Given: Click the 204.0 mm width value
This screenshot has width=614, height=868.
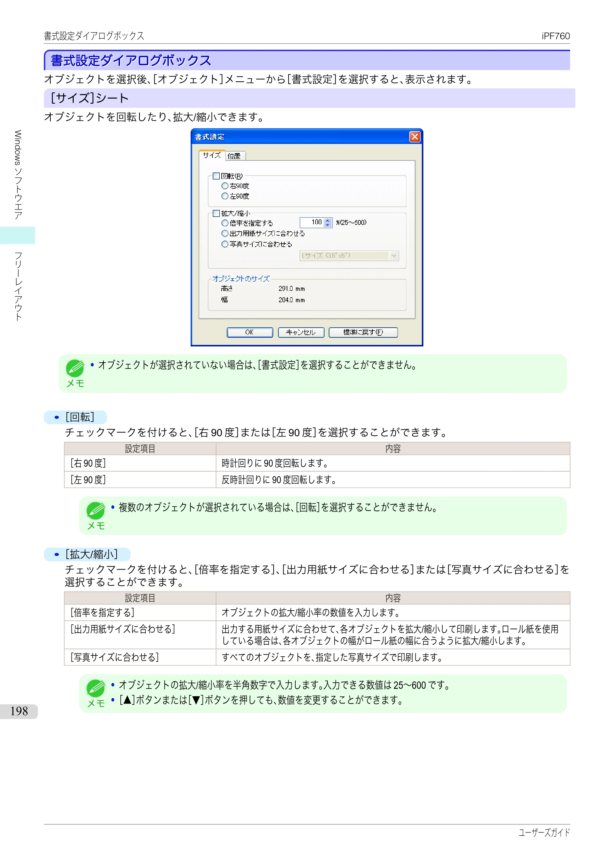Looking at the screenshot, I should point(292,300).
